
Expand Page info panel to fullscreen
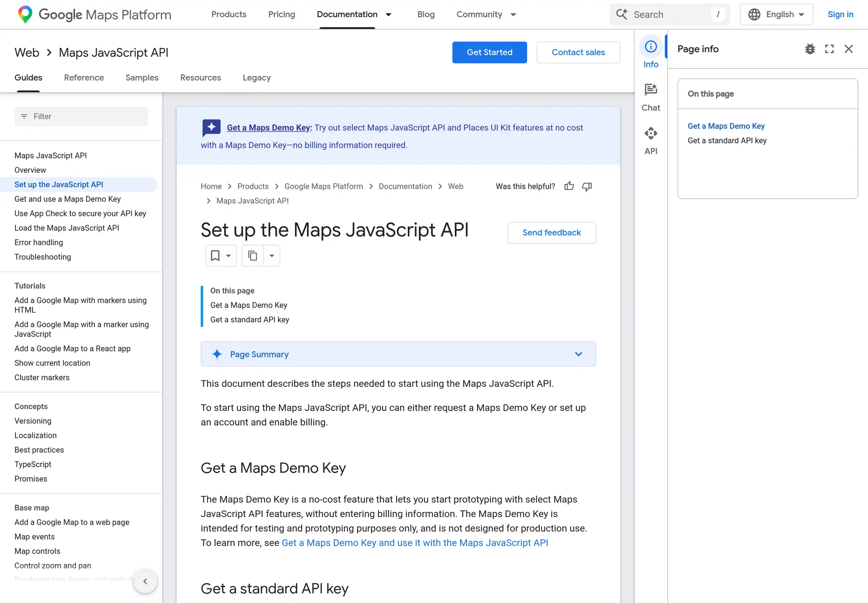click(x=829, y=49)
